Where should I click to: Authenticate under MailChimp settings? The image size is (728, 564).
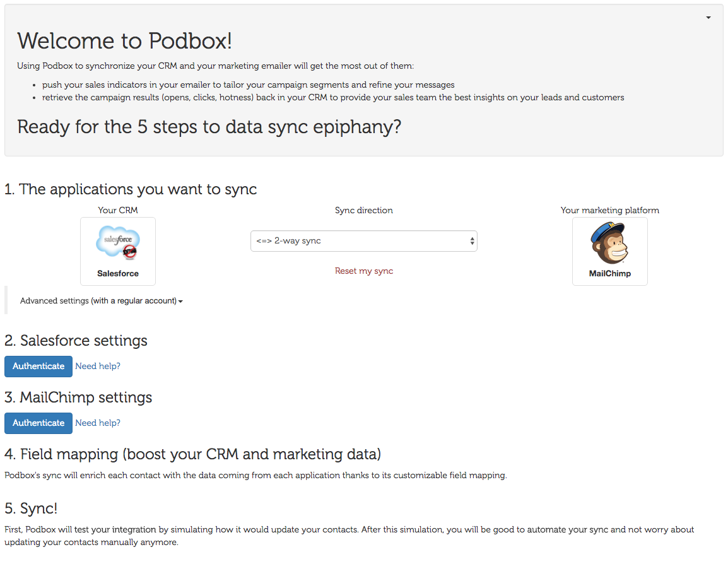[x=38, y=423]
